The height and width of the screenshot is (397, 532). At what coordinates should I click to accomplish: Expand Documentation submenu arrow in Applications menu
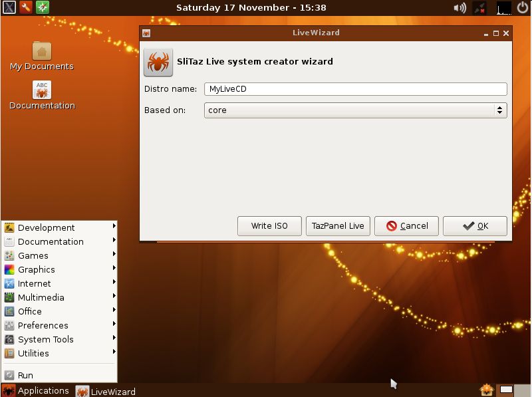click(x=114, y=240)
